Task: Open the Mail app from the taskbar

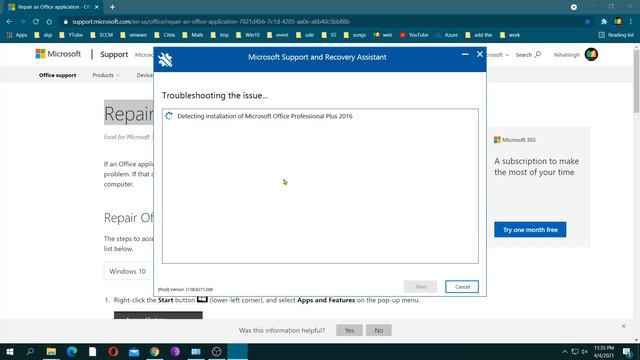Action: point(134,351)
